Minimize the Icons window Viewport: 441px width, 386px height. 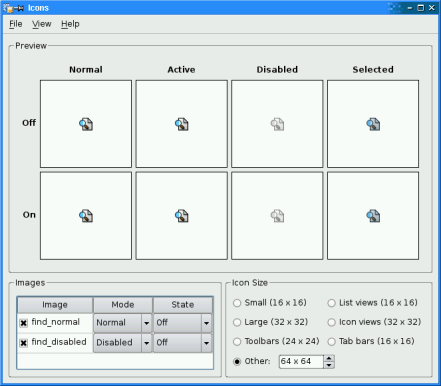coord(410,8)
